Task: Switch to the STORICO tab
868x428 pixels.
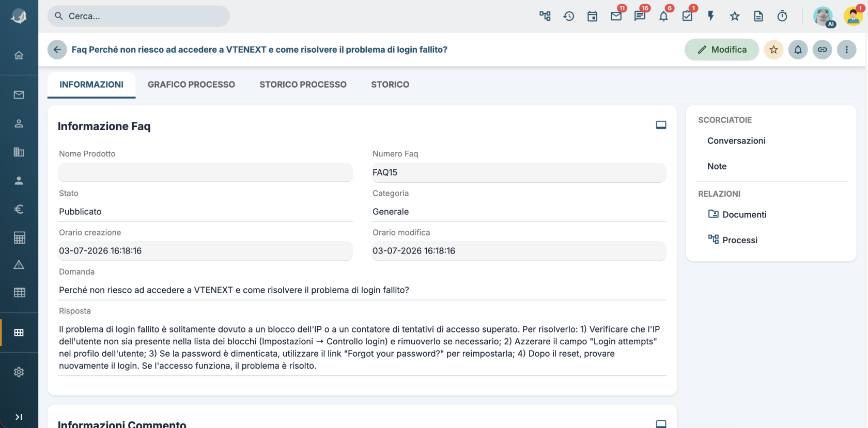Action: tap(390, 85)
